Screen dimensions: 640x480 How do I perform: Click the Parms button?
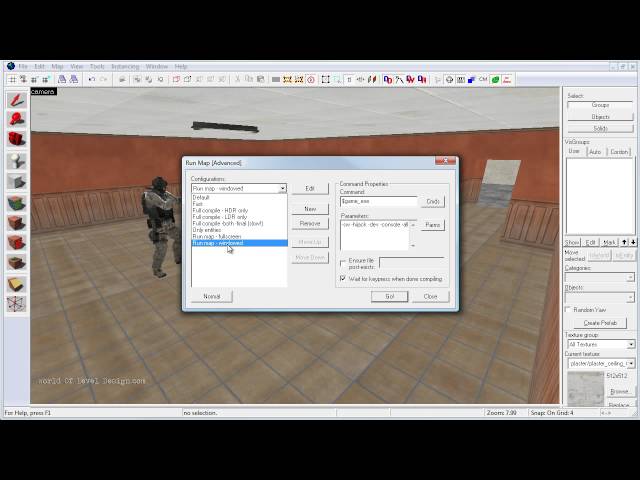pos(433,225)
